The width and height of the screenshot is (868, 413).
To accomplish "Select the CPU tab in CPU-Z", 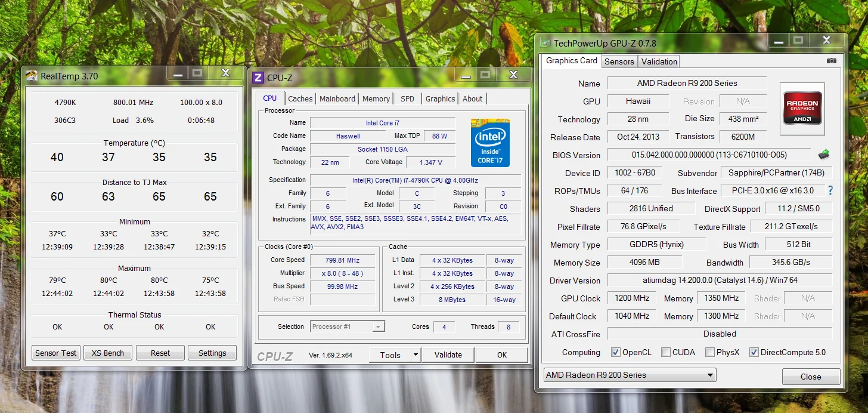I will pos(270,98).
